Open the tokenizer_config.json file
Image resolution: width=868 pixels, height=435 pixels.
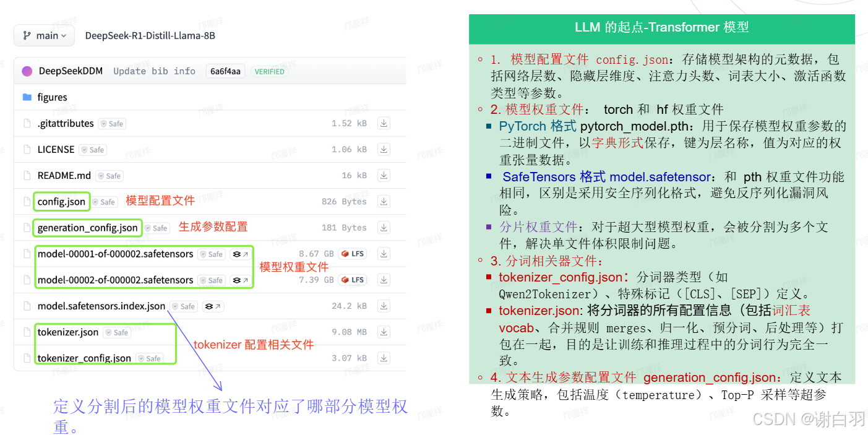[84, 358]
